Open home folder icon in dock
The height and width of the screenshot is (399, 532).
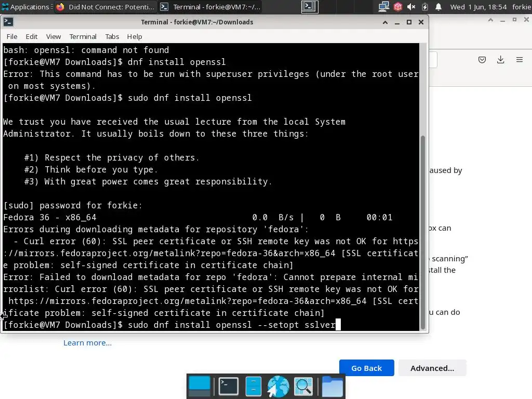[332, 386]
